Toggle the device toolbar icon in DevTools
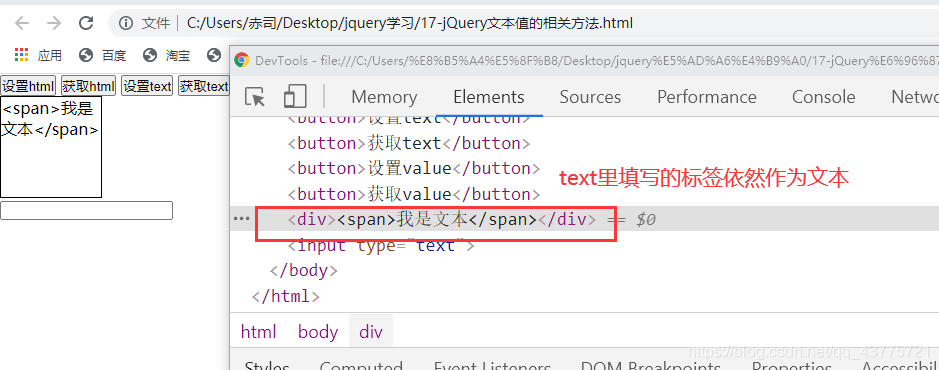This screenshot has width=939, height=370. [x=295, y=96]
